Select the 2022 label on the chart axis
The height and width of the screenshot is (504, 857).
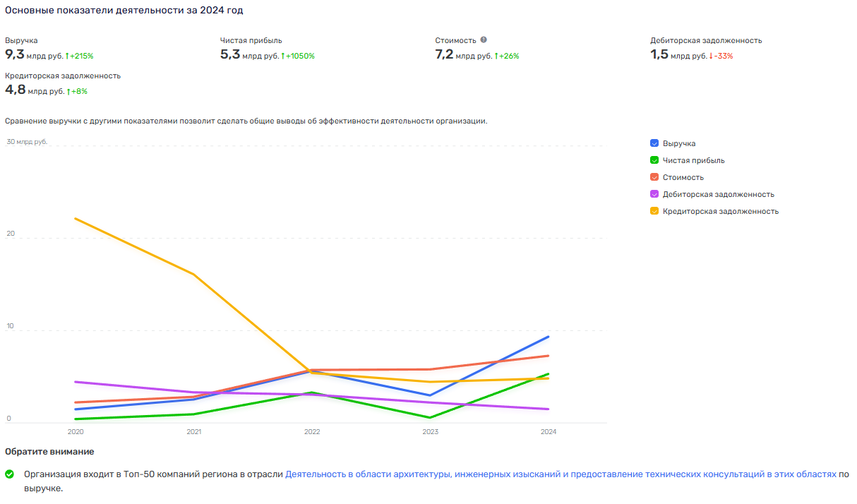pos(312,431)
